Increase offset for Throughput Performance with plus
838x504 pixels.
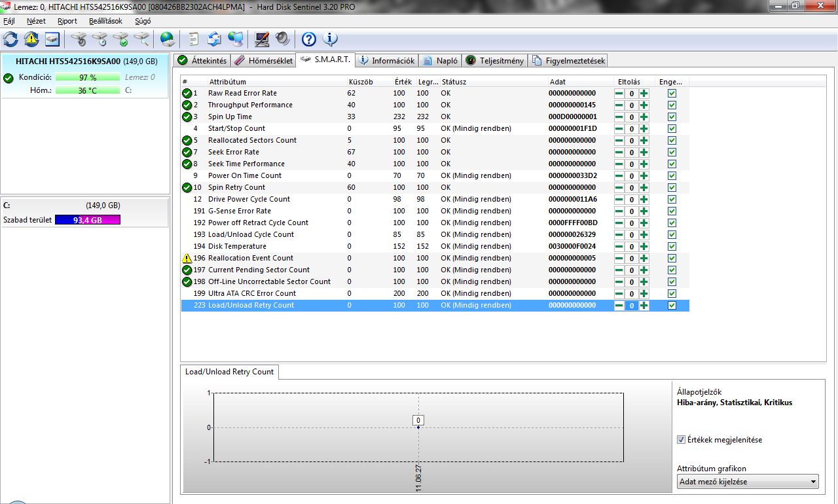click(644, 105)
